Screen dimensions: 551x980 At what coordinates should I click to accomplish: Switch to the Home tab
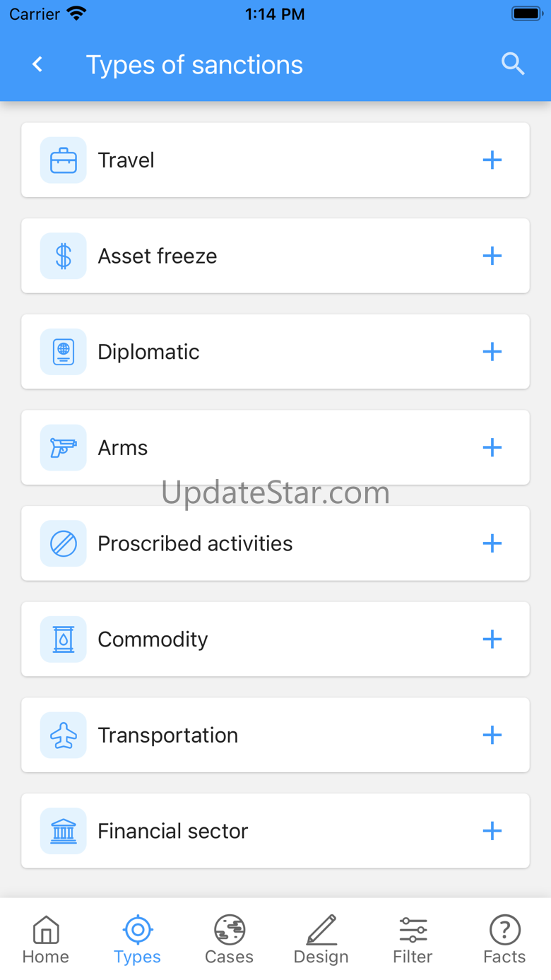[46, 939]
